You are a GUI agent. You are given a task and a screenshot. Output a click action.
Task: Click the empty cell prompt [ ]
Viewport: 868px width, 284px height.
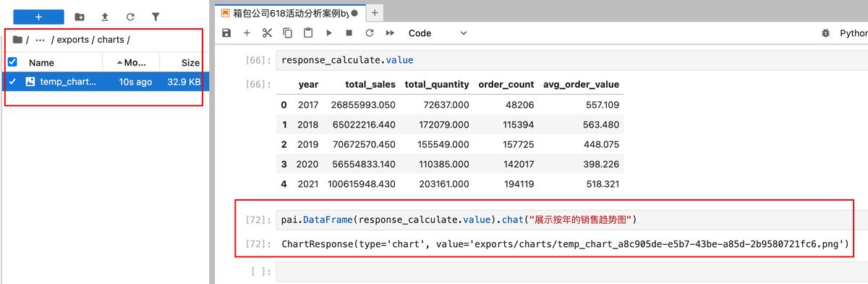coord(261,272)
